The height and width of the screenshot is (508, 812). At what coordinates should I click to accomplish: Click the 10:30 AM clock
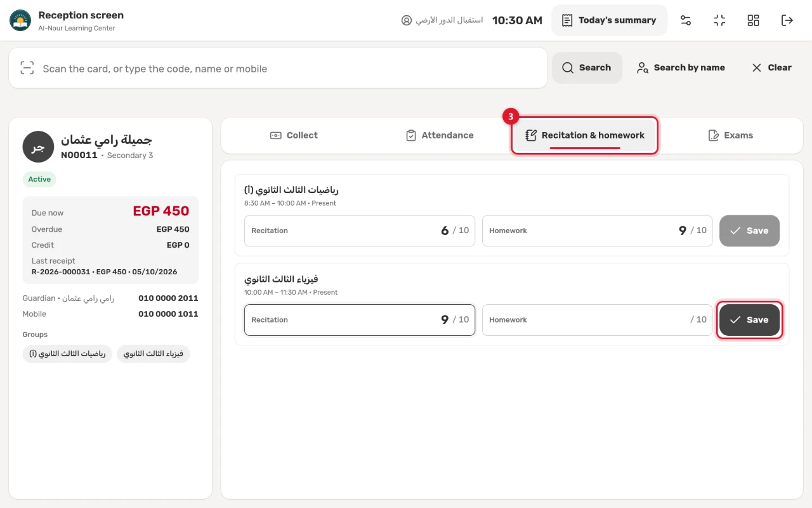(517, 20)
